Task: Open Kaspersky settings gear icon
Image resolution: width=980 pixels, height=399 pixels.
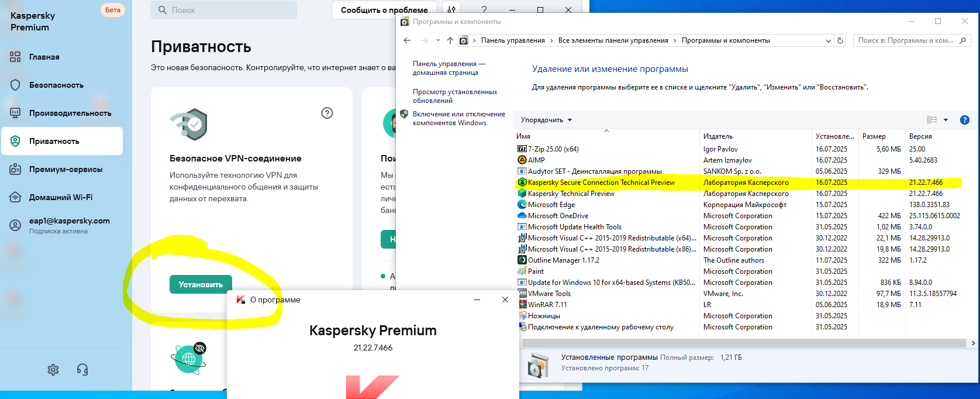Action: 53,370
